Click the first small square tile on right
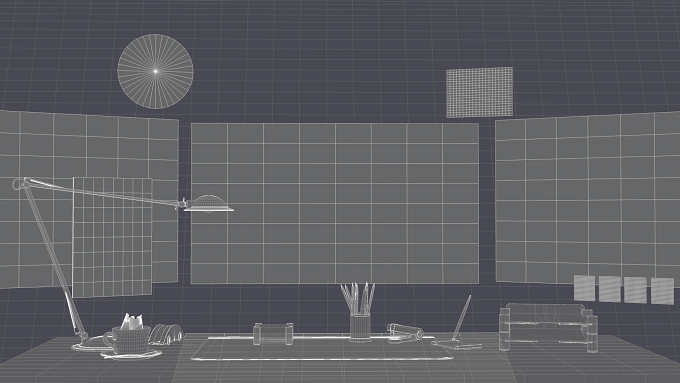Viewport: 680px width, 383px height. [585, 288]
